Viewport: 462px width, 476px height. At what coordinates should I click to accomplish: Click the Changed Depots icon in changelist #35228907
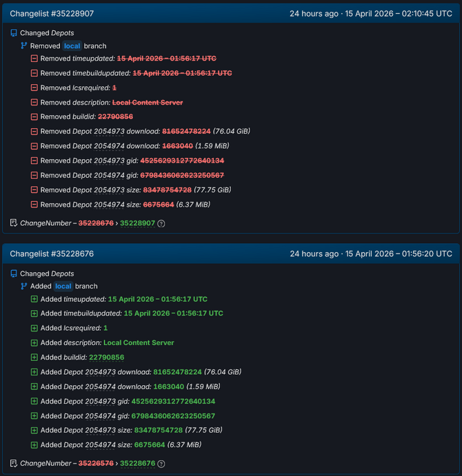tap(14, 33)
